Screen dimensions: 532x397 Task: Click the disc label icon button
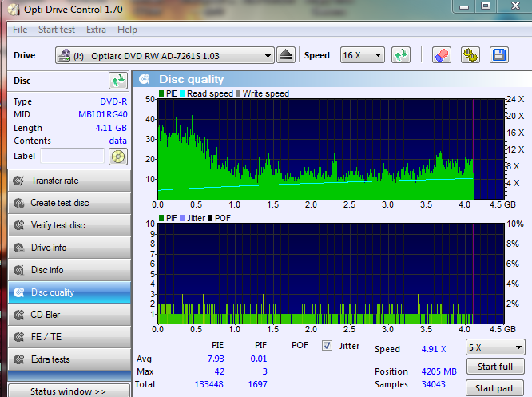pyautogui.click(x=118, y=157)
